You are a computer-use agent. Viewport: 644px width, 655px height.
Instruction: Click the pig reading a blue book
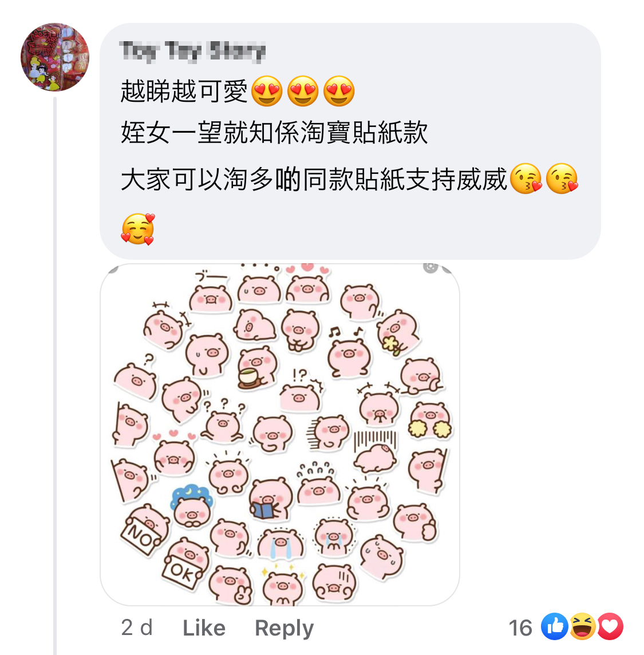[270, 499]
